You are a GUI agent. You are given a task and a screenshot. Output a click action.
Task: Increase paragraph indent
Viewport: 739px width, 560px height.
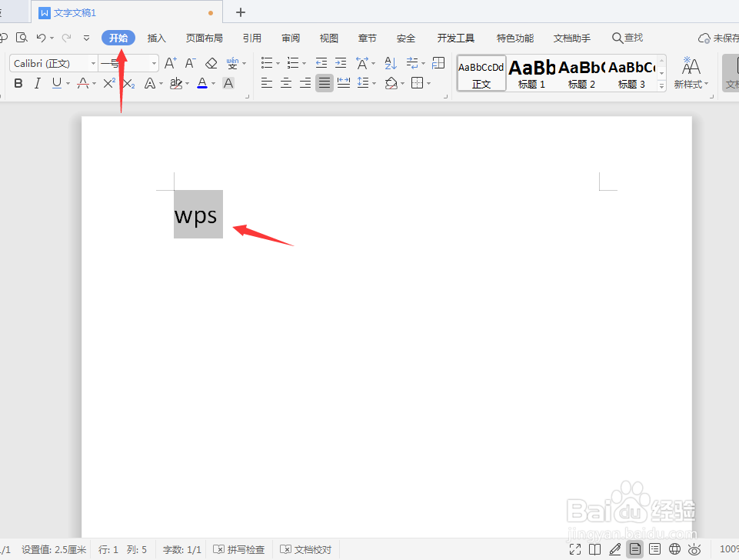pyautogui.click(x=341, y=63)
